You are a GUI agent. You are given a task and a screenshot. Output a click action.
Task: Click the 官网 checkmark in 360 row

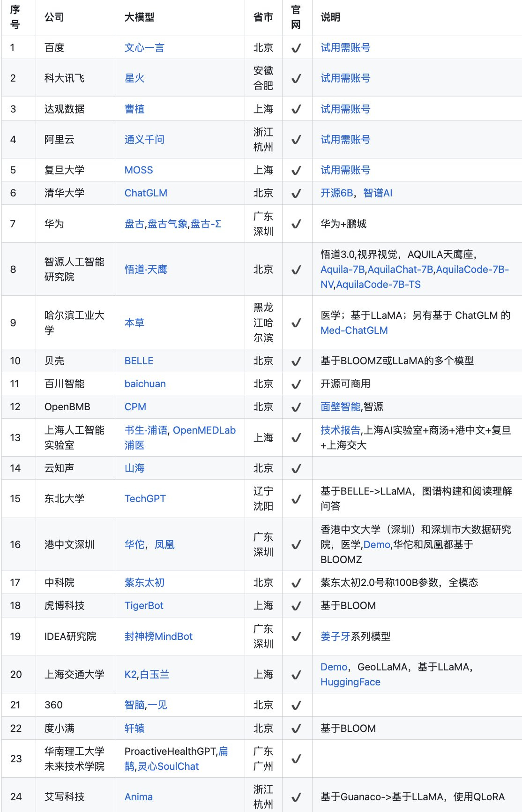[296, 706]
